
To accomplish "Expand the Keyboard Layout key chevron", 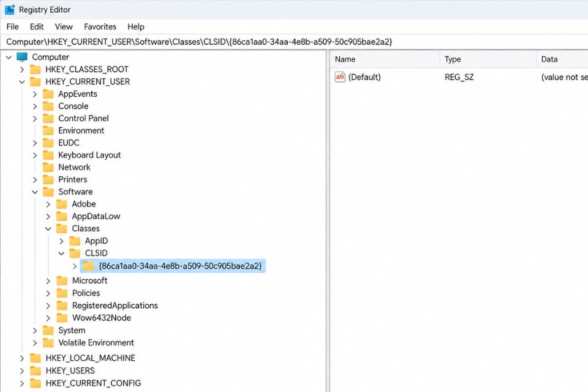I will [35, 156].
